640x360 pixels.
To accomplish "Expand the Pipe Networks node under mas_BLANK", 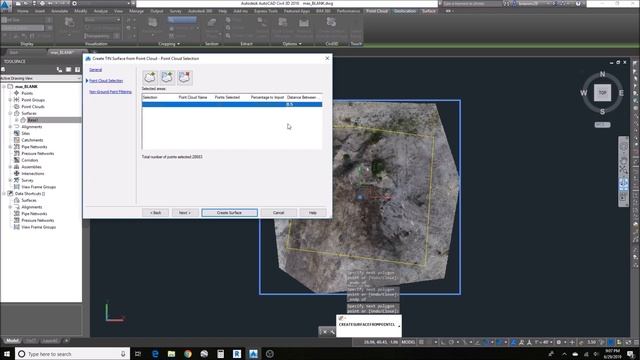I will 10,147.
